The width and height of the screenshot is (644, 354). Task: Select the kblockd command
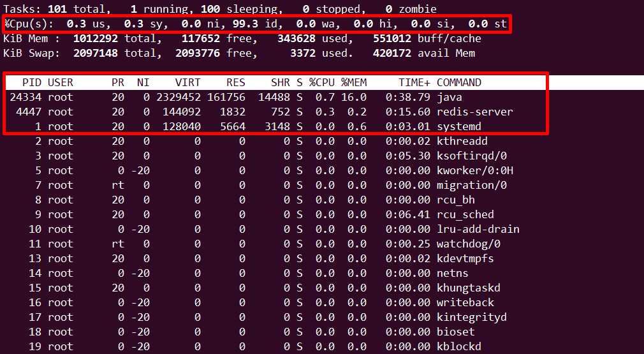(x=458, y=346)
